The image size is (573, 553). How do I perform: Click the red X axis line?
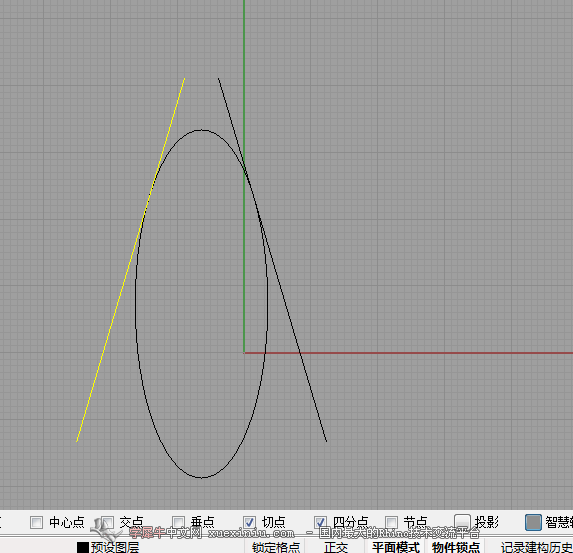[x=439, y=353]
